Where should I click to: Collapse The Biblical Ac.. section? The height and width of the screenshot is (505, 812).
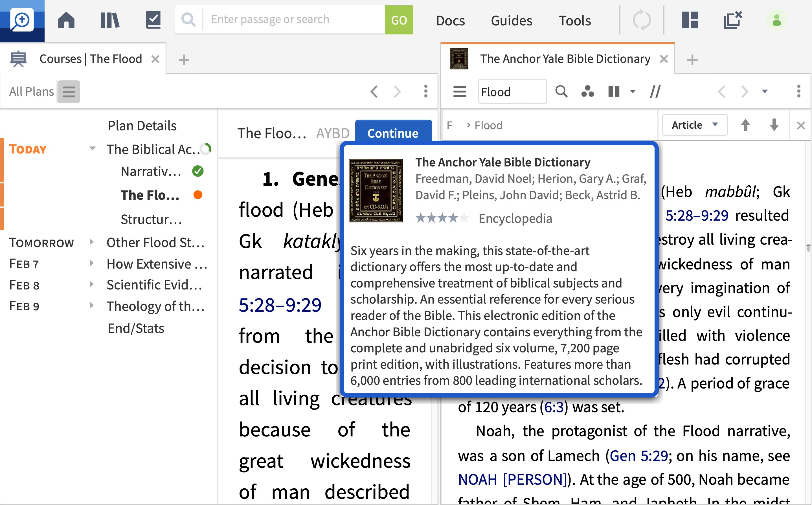(93, 148)
